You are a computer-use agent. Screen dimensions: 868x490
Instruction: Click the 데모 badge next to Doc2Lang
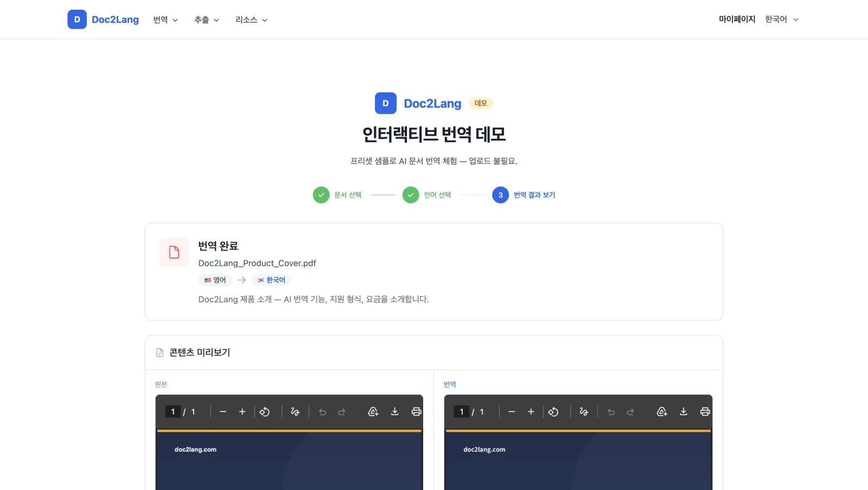tap(481, 103)
